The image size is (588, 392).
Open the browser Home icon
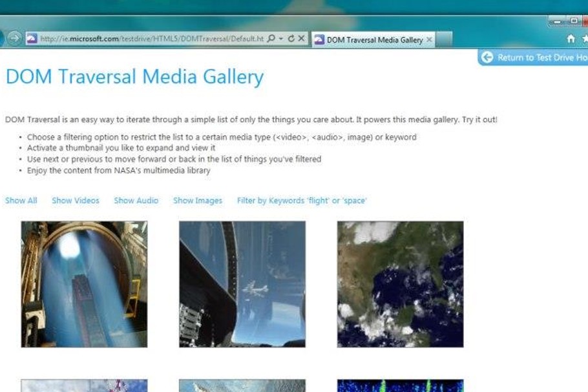pyautogui.click(x=571, y=39)
